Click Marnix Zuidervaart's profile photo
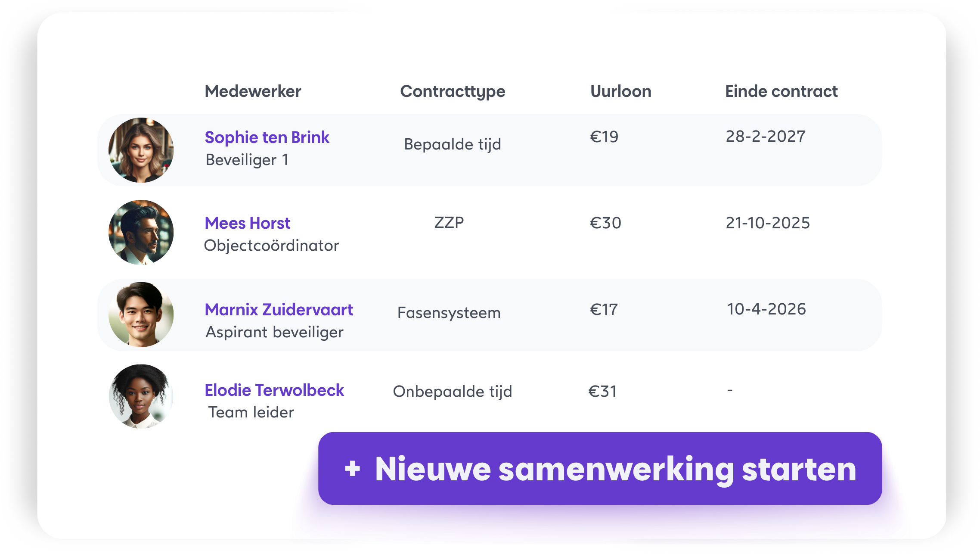 [141, 314]
